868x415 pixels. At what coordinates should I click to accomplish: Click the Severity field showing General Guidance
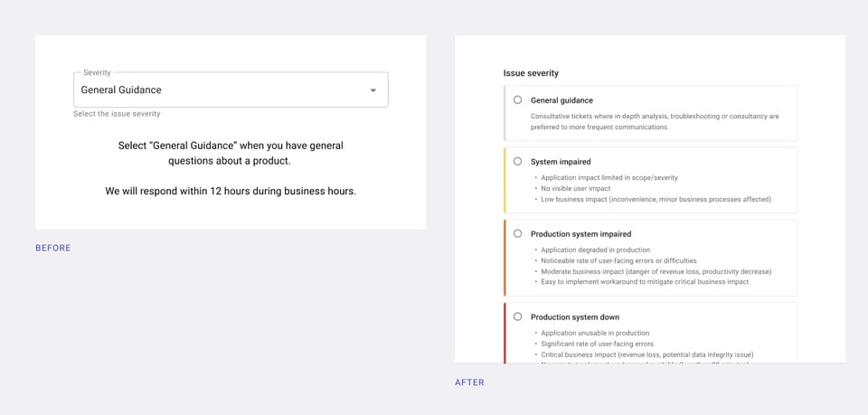[x=231, y=90]
